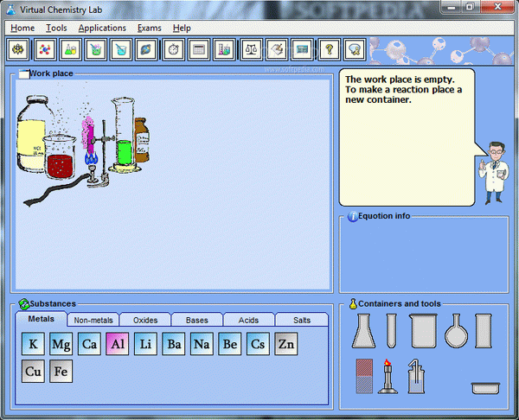Click the blue table board icon
This screenshot has width=519, height=420.
click(x=302, y=49)
